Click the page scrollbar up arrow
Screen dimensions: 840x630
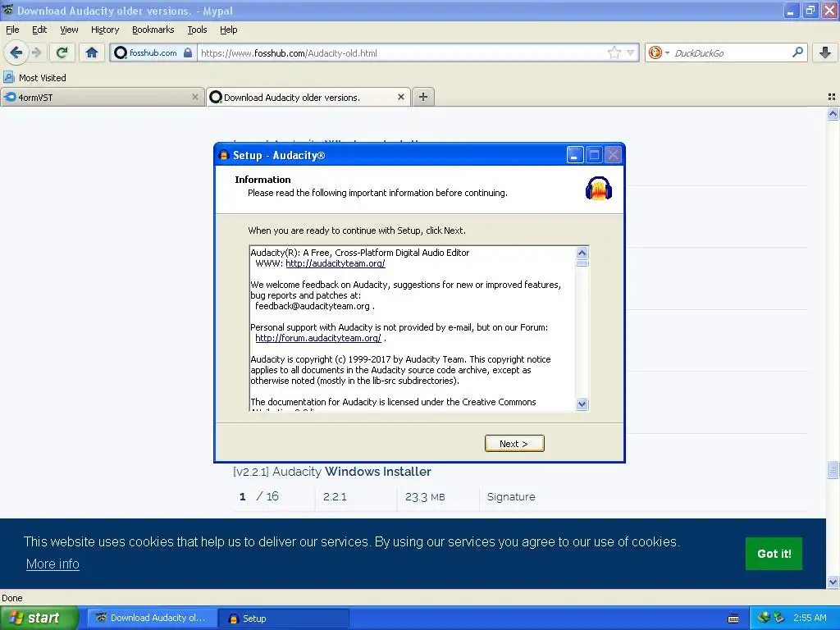833,113
